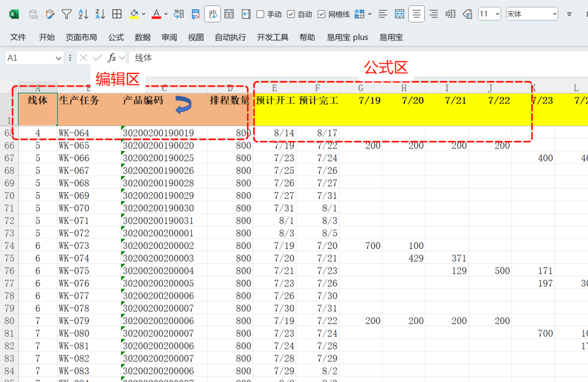Select cell 30200200190025
The width and height of the screenshot is (588, 382).
coord(164,158)
